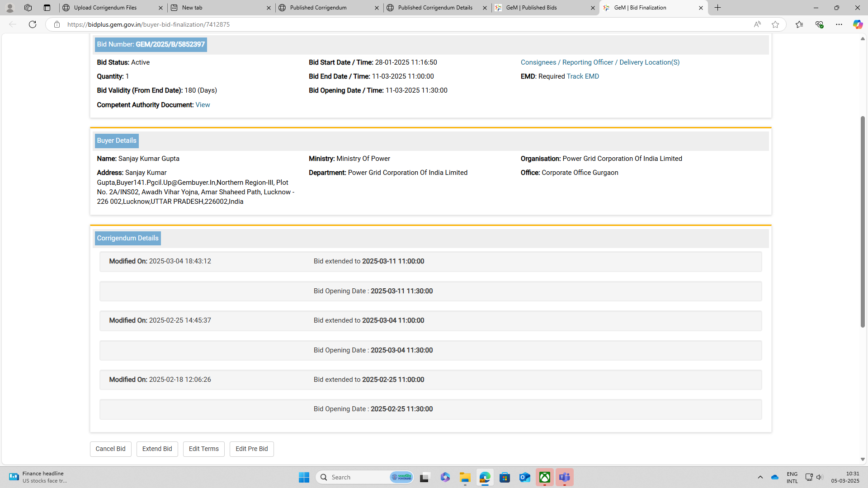
Task: Open Consignees / Reporting Officer / Delivery Location link
Action: (x=600, y=62)
